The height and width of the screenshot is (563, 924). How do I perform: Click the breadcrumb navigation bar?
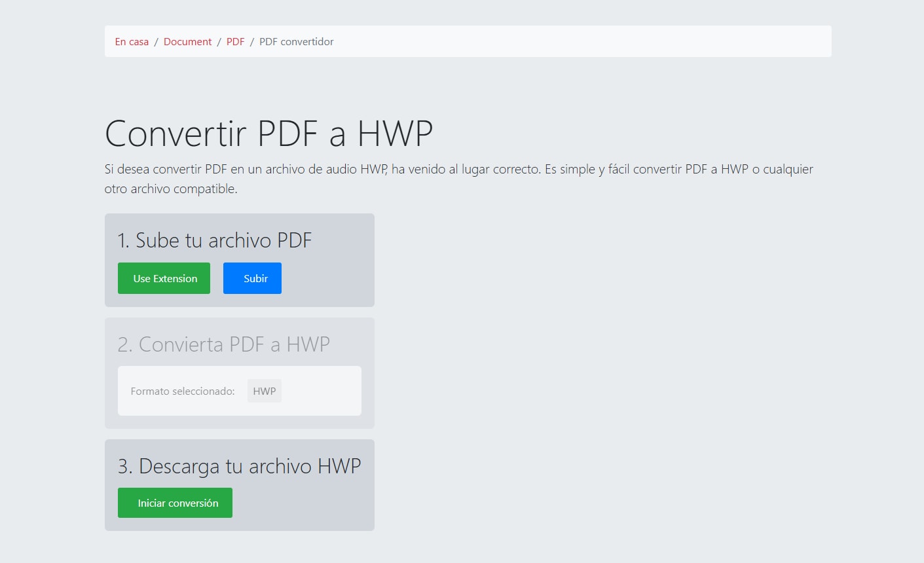click(468, 41)
